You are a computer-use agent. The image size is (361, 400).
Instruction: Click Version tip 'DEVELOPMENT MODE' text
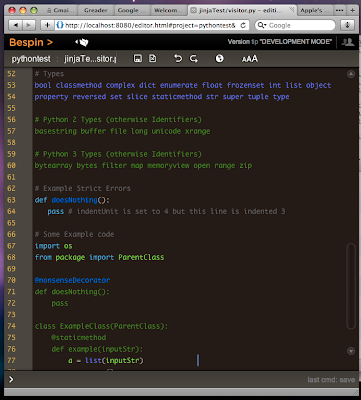pos(280,42)
